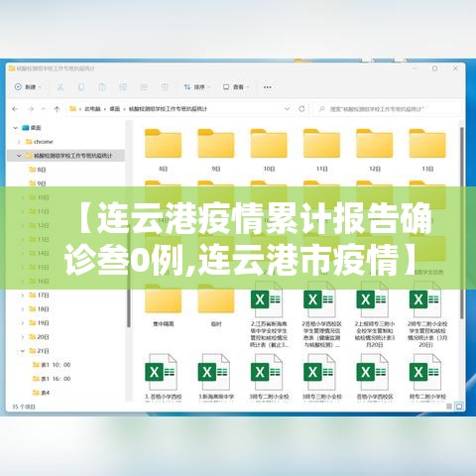Collapse the 21日 tree node chevron

coord(22,351)
